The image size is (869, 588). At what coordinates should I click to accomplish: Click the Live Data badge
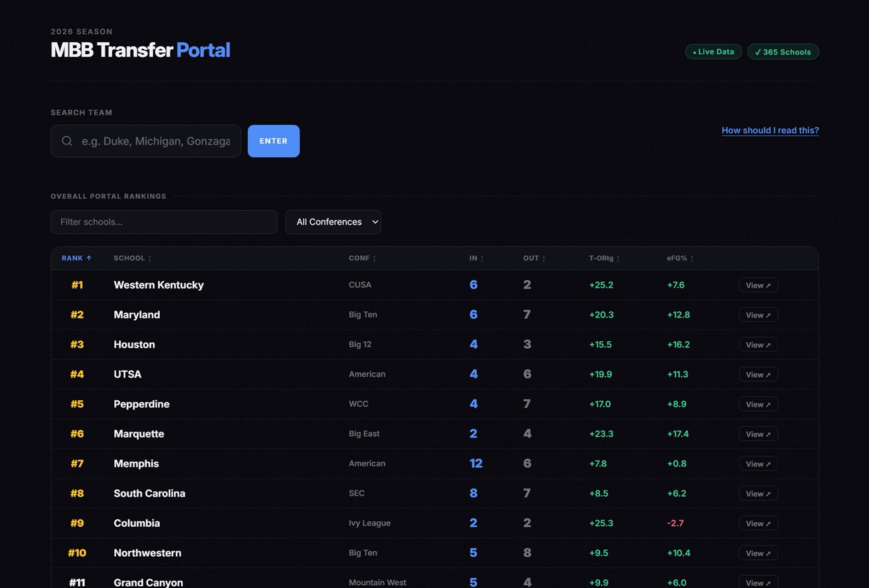pyautogui.click(x=713, y=52)
